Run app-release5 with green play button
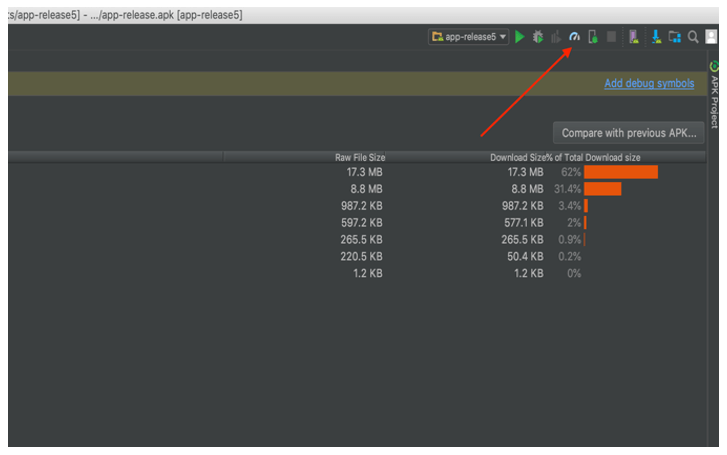Viewport: 727px width, 455px height. click(520, 37)
